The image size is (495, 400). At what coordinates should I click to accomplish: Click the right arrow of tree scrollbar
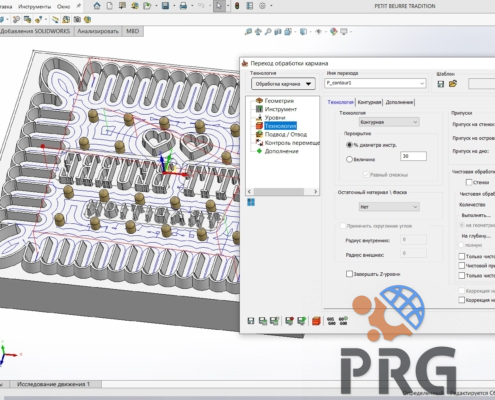315,192
